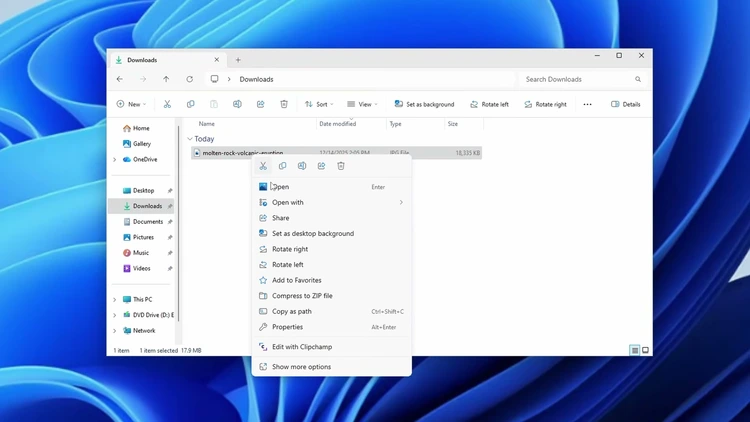Choose Open from the context menu
This screenshot has height=422, width=750.
(331, 187)
